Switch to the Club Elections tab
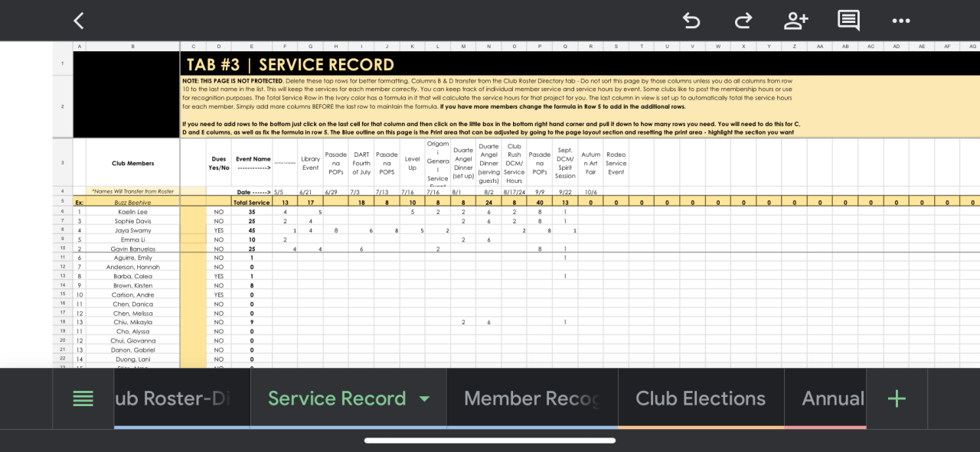This screenshot has width=980, height=452. click(700, 398)
